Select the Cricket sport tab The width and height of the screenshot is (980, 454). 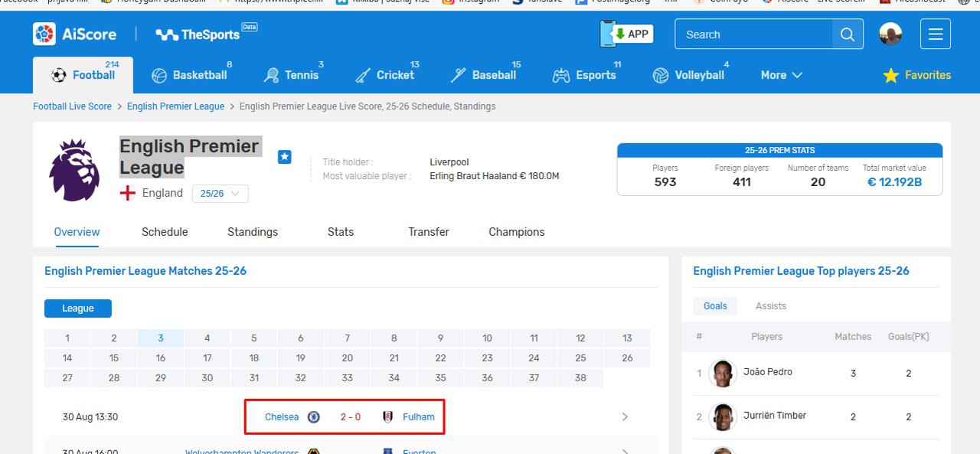pos(387,75)
